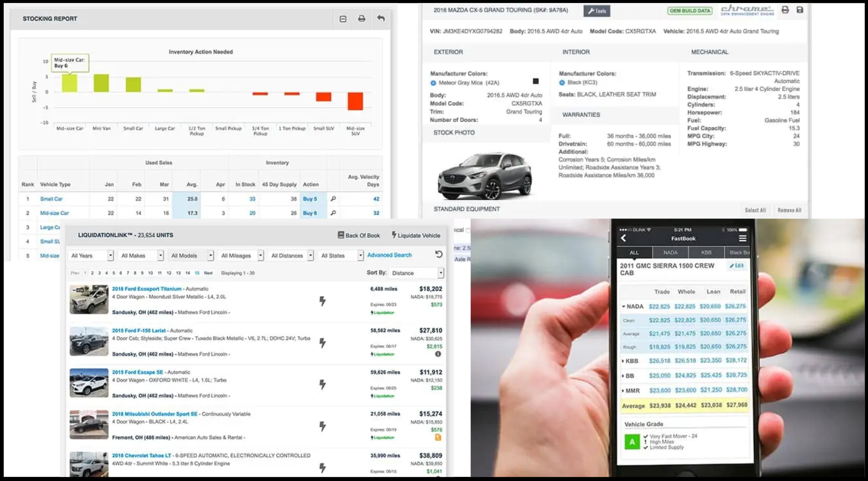Viewport: 868px width, 481px height.
Task: Open the 2018 Ford Ecosport Titanium listing
Action: 147,289
